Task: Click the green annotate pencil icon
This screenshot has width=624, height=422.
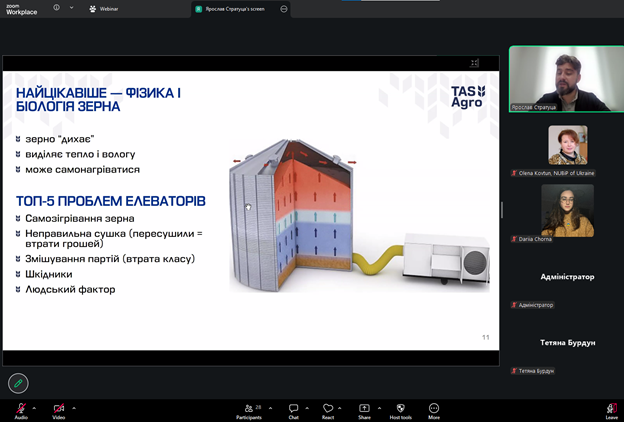Action: [x=18, y=383]
